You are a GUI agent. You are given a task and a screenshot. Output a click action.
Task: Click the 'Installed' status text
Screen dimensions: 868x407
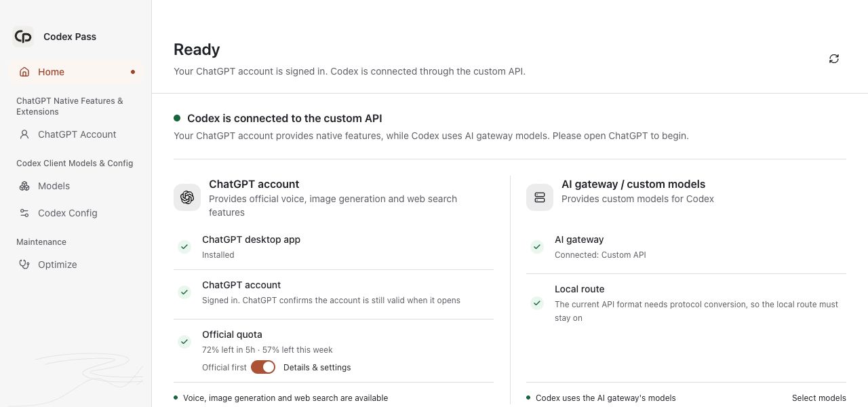(x=218, y=255)
